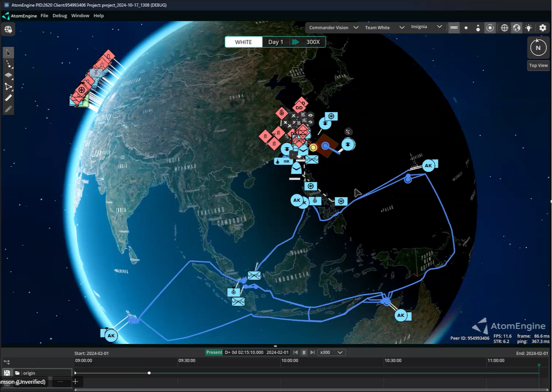
Task: Toggle the wireframe globe view mode
Action: pyautogui.click(x=504, y=28)
